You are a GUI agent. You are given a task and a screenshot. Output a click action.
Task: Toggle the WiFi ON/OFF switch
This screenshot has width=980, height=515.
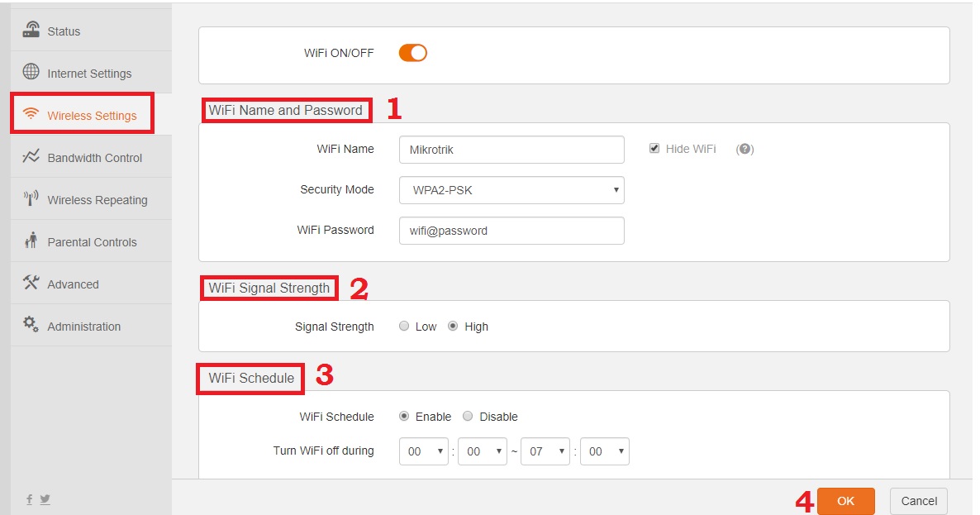pos(413,53)
